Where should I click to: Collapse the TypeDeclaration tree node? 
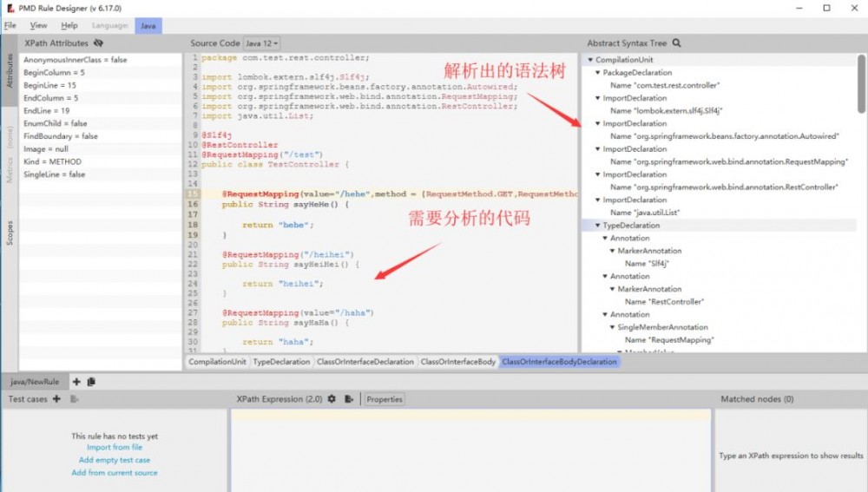coord(598,226)
